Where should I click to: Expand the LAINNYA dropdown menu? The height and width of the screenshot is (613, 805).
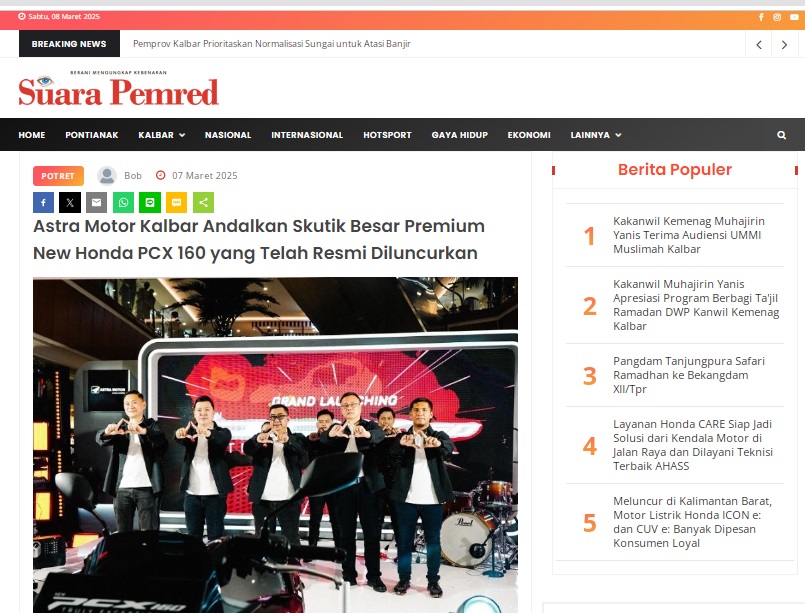pyautogui.click(x=596, y=135)
